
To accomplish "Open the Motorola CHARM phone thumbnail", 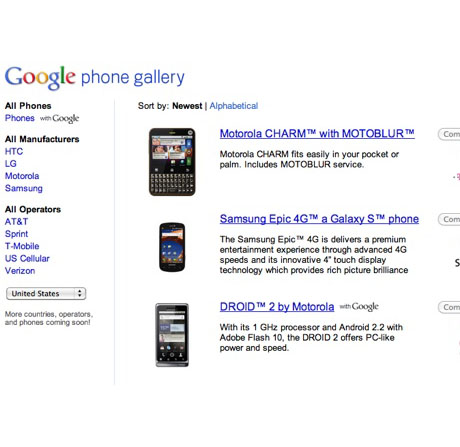I will coord(172,162).
